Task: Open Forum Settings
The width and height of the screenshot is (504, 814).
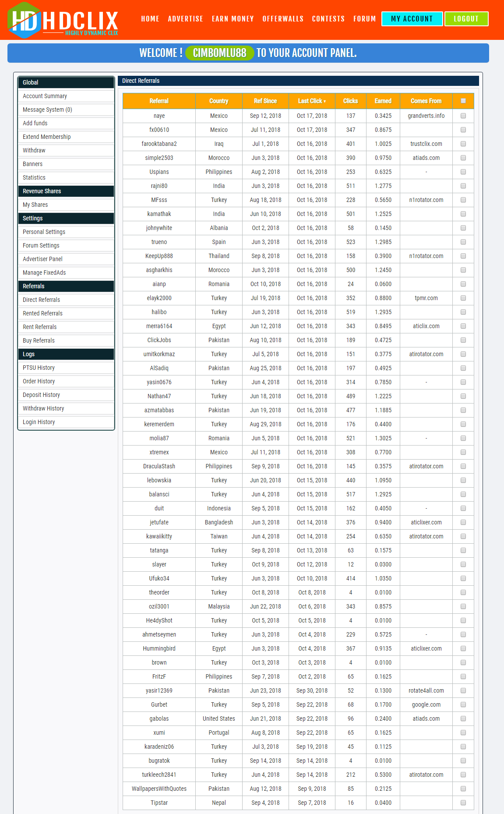Action: [x=66, y=245]
